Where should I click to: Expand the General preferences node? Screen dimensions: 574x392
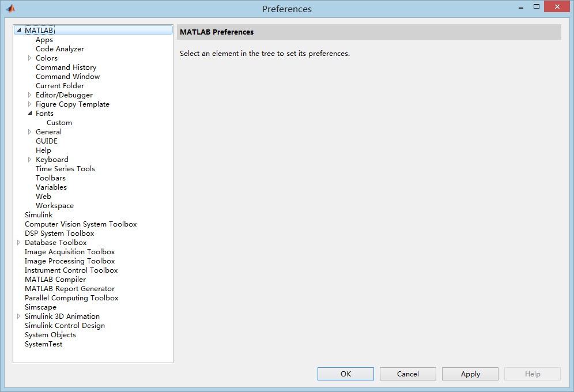pos(30,132)
